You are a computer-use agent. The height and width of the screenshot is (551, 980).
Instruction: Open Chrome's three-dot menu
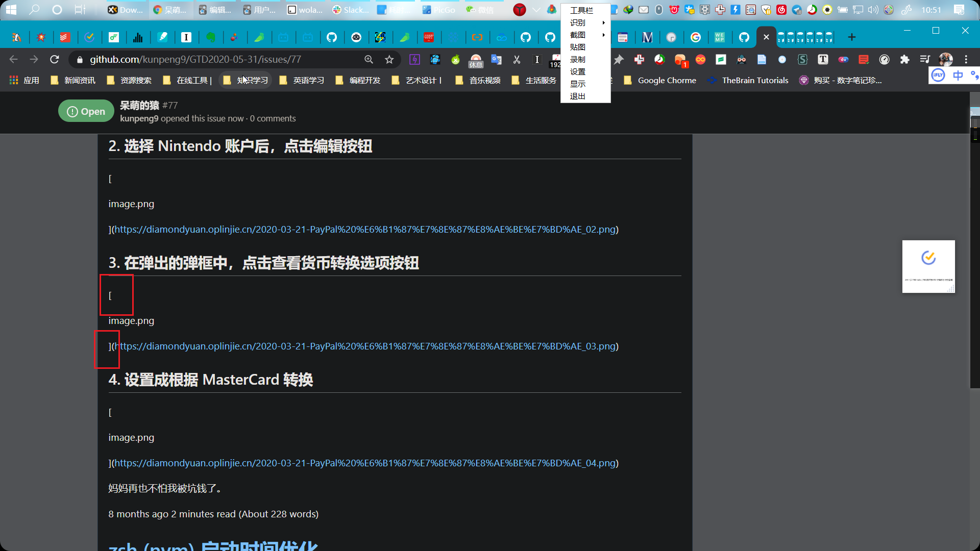coord(966,60)
